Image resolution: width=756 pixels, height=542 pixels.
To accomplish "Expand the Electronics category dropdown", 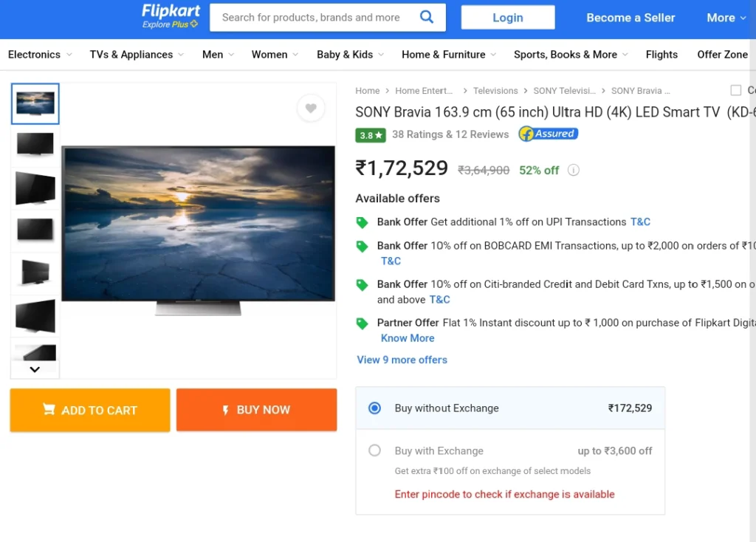I will pos(40,55).
